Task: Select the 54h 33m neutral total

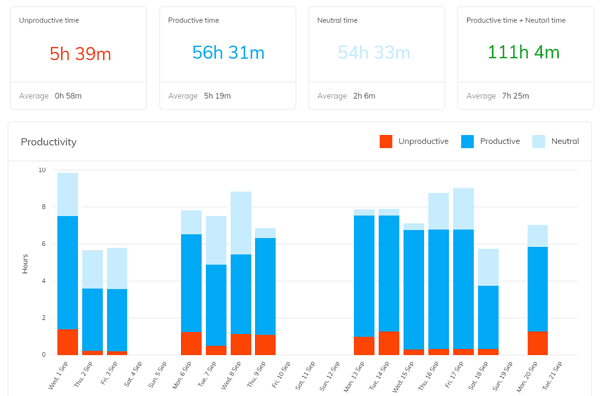Action: tap(374, 52)
